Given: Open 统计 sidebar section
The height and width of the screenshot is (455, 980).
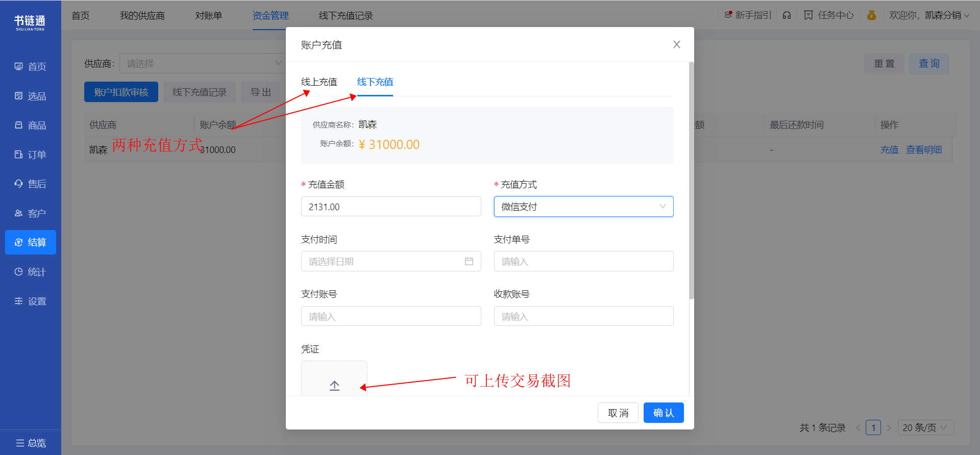Looking at the screenshot, I should click(31, 272).
